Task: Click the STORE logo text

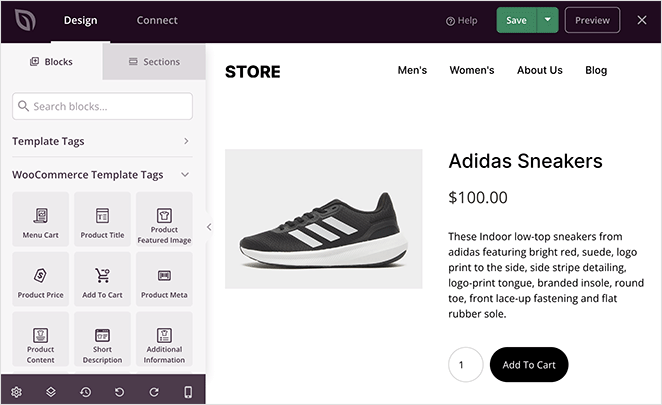Action: coord(252,72)
